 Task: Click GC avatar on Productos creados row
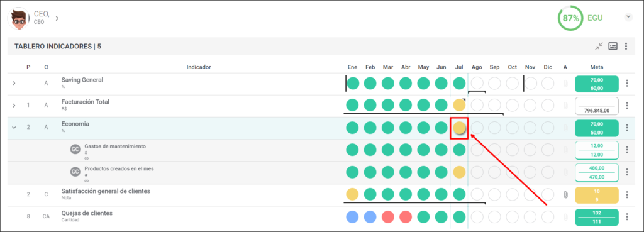tap(75, 172)
